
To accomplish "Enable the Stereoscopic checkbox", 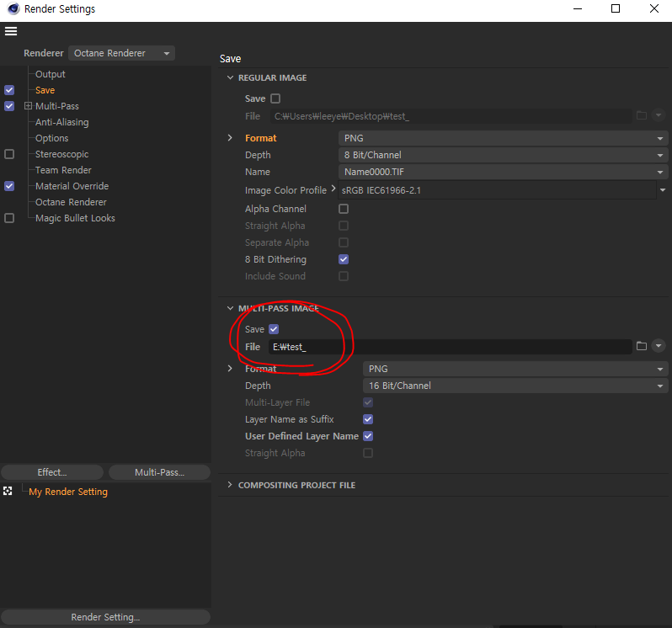I will [9, 154].
